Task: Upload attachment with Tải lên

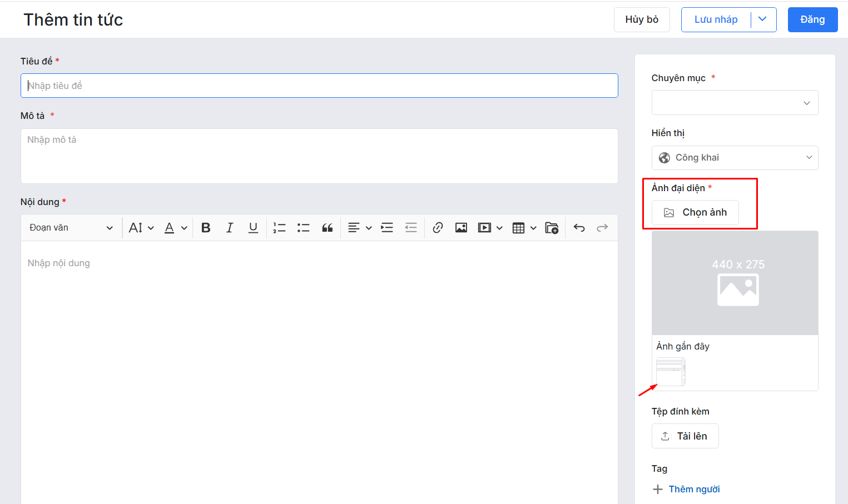Action: click(x=685, y=436)
